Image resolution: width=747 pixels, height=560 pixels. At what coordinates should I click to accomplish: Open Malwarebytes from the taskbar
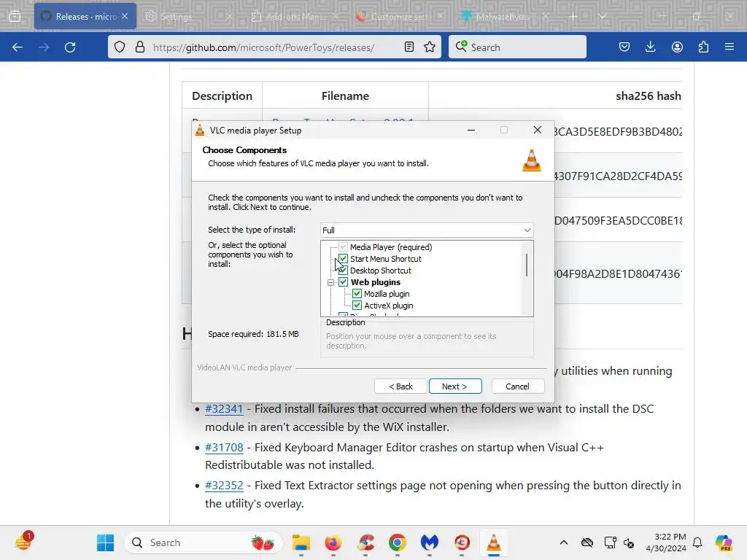click(429, 542)
